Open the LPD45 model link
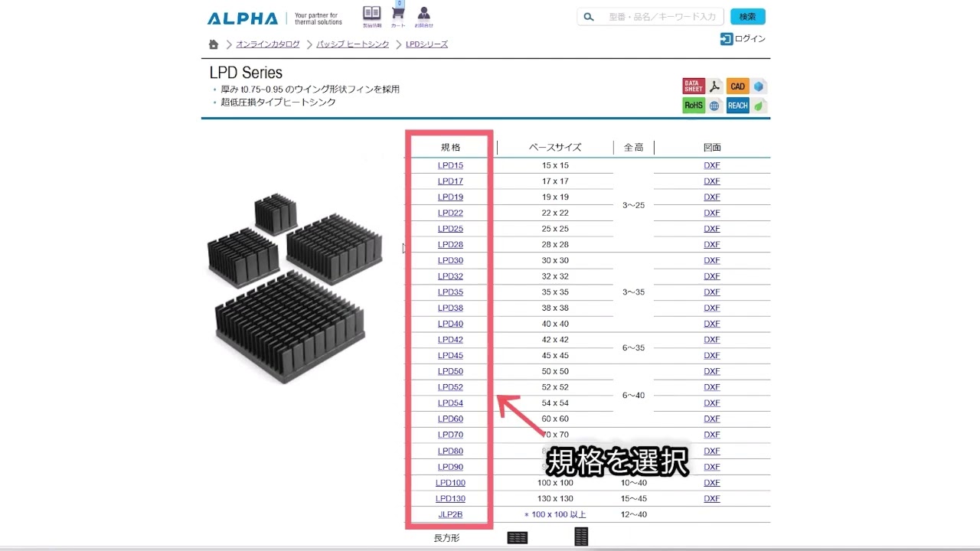This screenshot has height=551, width=980. (x=450, y=356)
